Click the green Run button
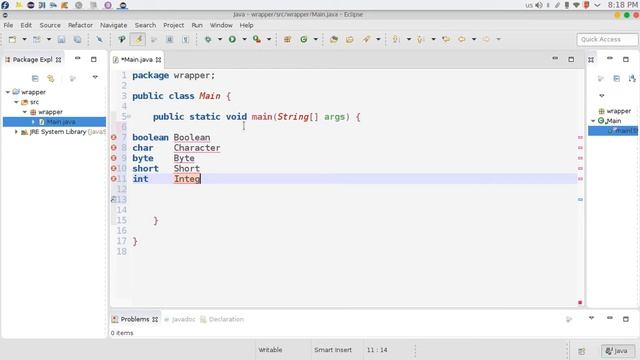 point(232,40)
